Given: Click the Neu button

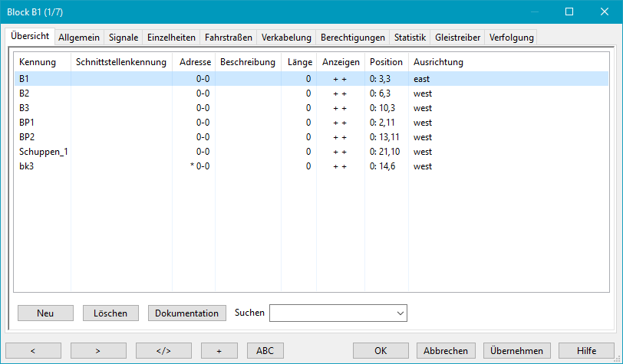Looking at the screenshot, I should [45, 313].
